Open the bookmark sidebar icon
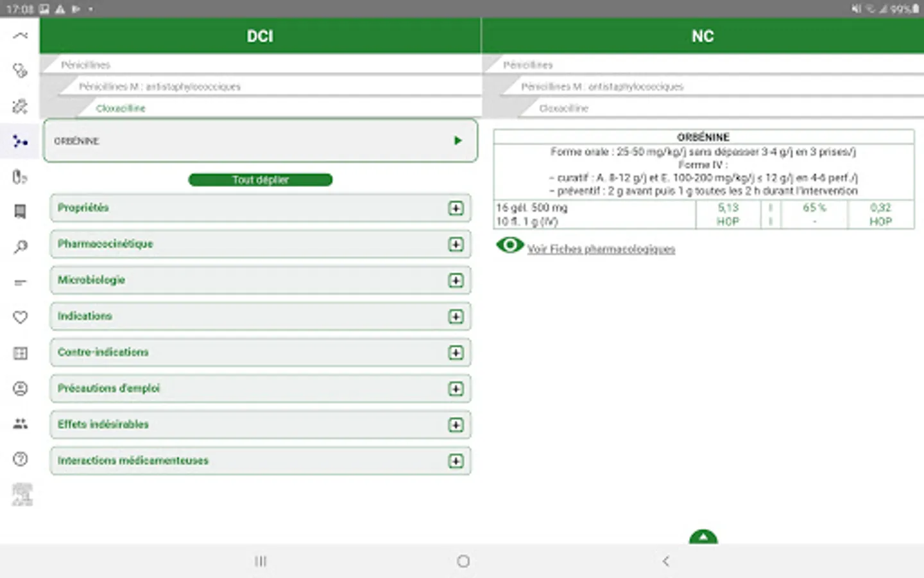Image resolution: width=924 pixels, height=578 pixels. [x=20, y=212]
